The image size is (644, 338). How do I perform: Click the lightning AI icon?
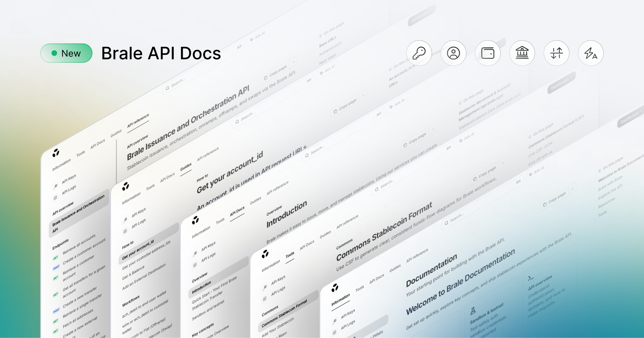(591, 53)
